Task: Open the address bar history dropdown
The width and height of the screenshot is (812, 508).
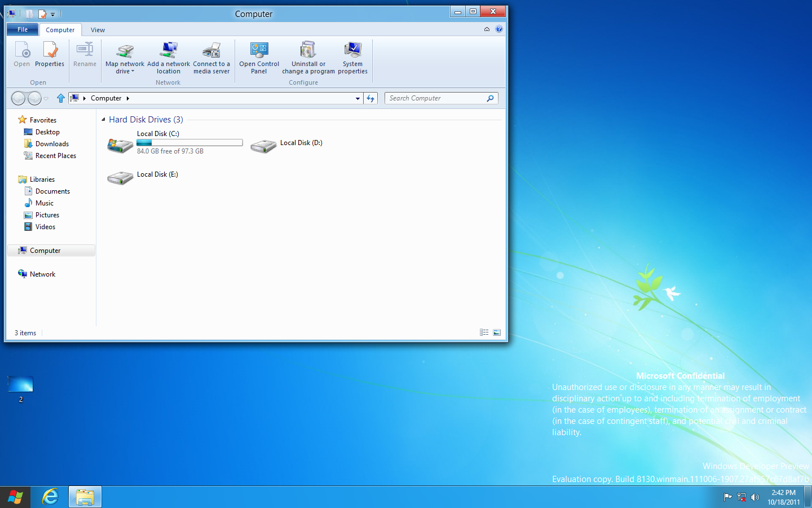Action: pyautogui.click(x=358, y=98)
